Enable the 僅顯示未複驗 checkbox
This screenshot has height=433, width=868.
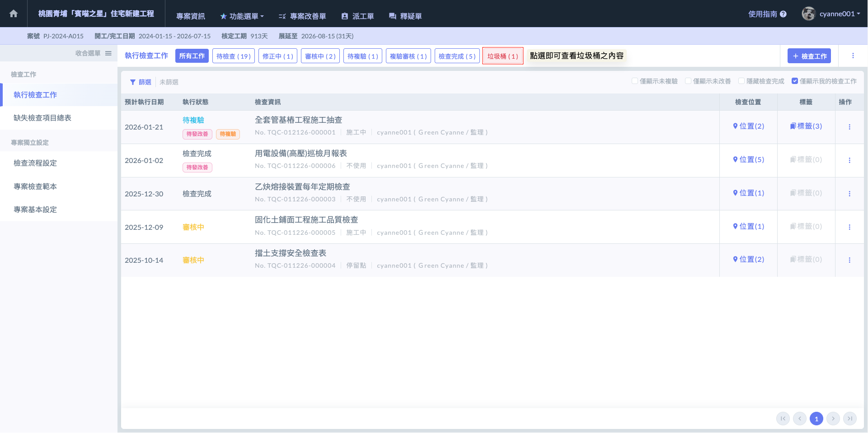(x=635, y=81)
